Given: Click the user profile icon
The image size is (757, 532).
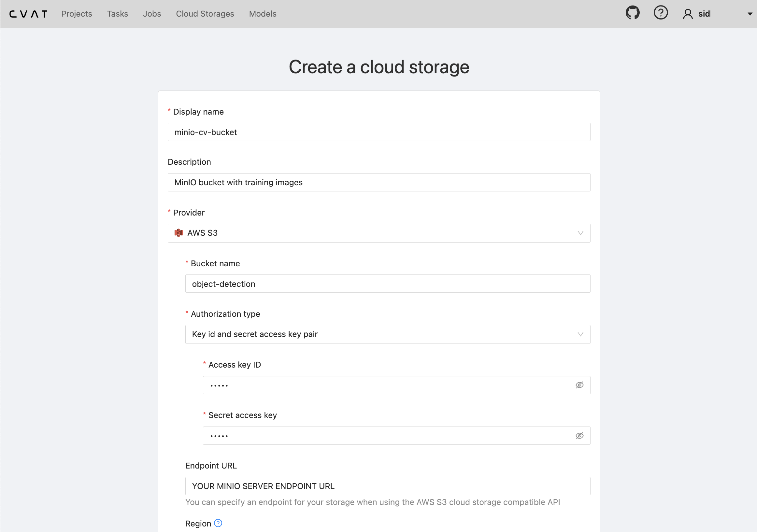Looking at the screenshot, I should tap(687, 14).
